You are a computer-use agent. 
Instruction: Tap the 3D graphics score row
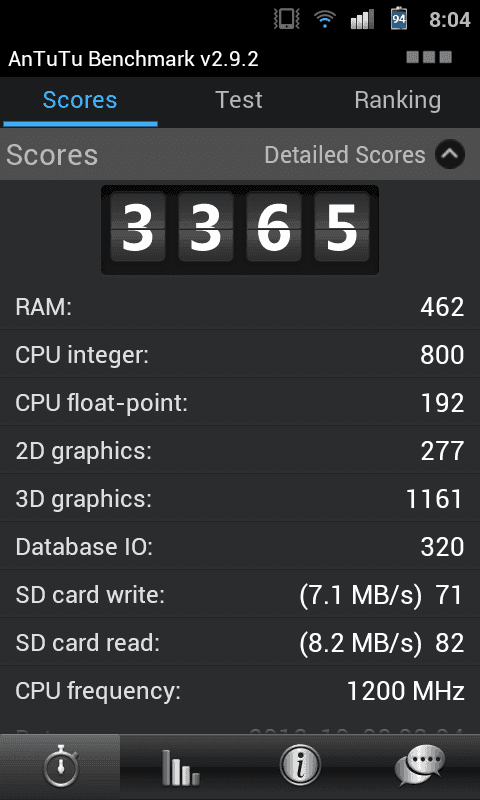point(240,498)
